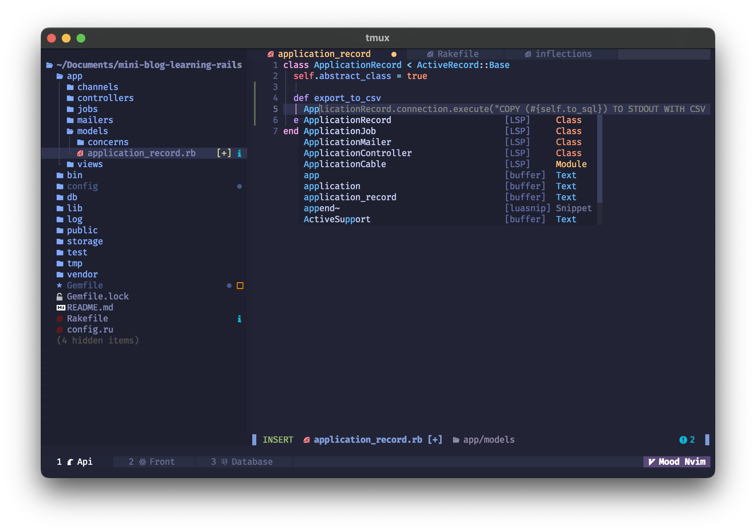Collapse the models folder in tree
The image size is (756, 532).
pyautogui.click(x=92, y=131)
